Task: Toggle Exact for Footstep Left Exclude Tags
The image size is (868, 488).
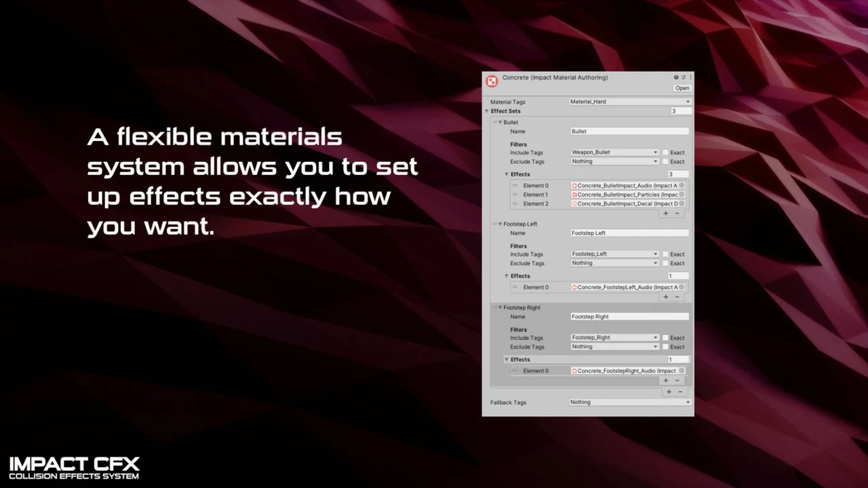Action: (x=665, y=263)
